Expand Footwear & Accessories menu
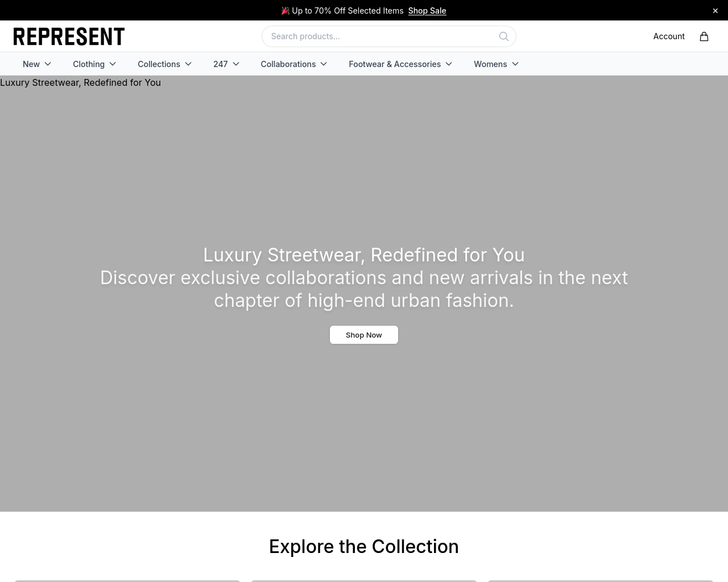Image resolution: width=728 pixels, height=582 pixels. point(400,64)
